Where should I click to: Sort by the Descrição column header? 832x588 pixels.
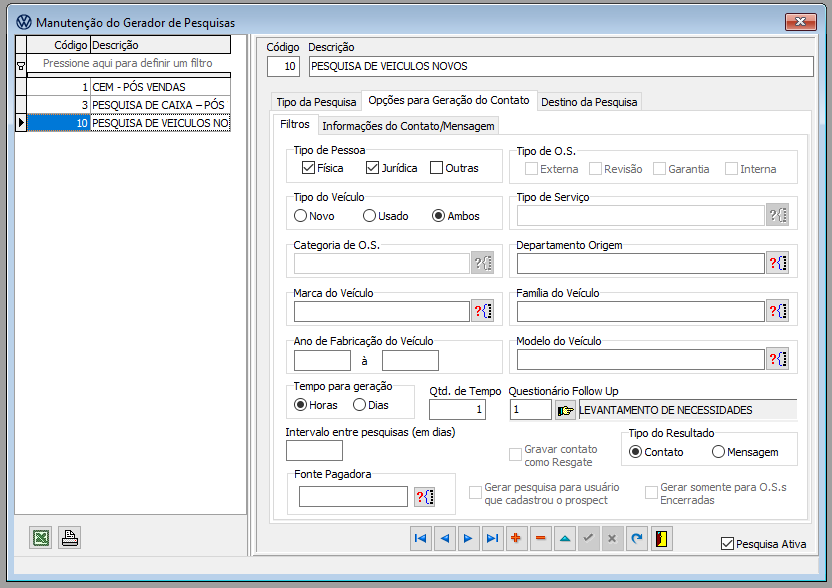click(x=160, y=45)
